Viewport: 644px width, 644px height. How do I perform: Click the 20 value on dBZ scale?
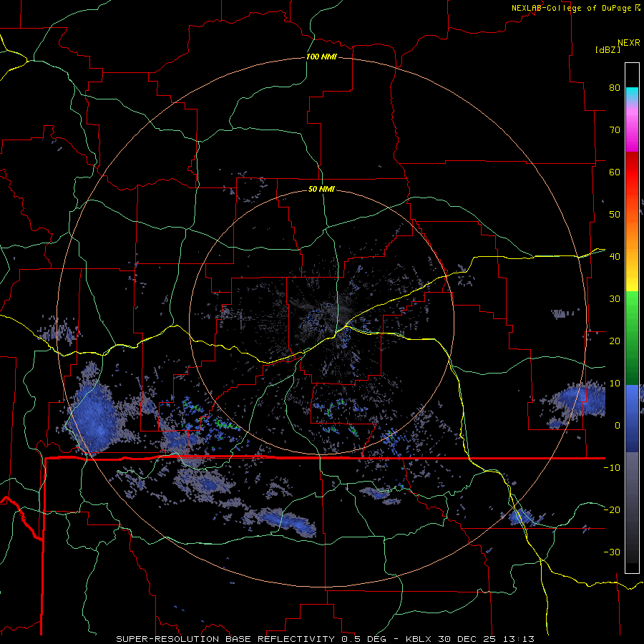point(615,341)
